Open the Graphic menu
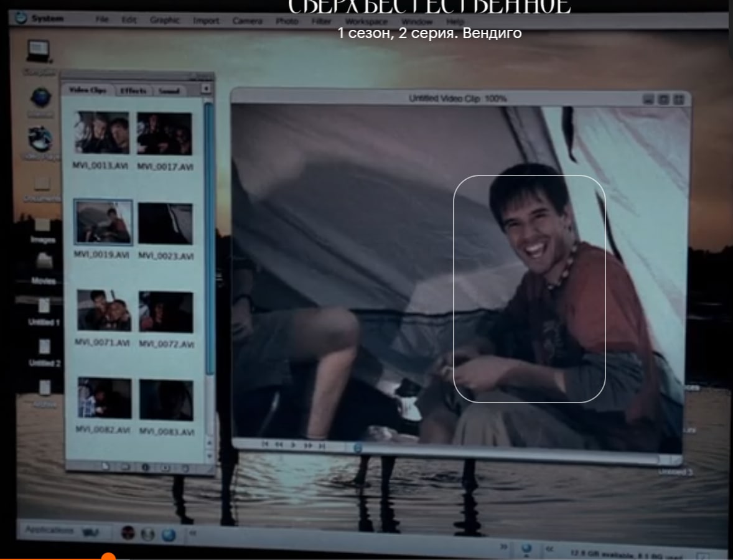733x560 pixels. coord(164,20)
